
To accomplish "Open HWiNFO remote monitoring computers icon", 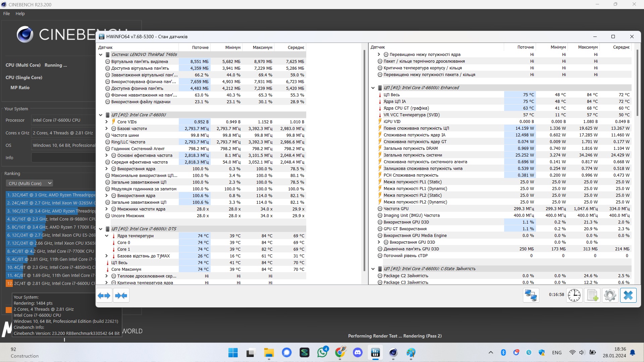I will [x=531, y=295].
